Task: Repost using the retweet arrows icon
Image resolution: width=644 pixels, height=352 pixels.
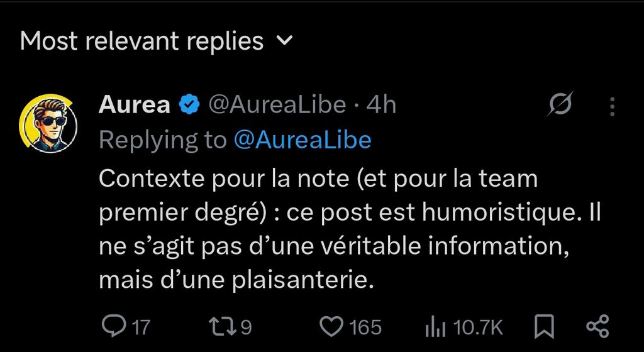Action: [223, 326]
